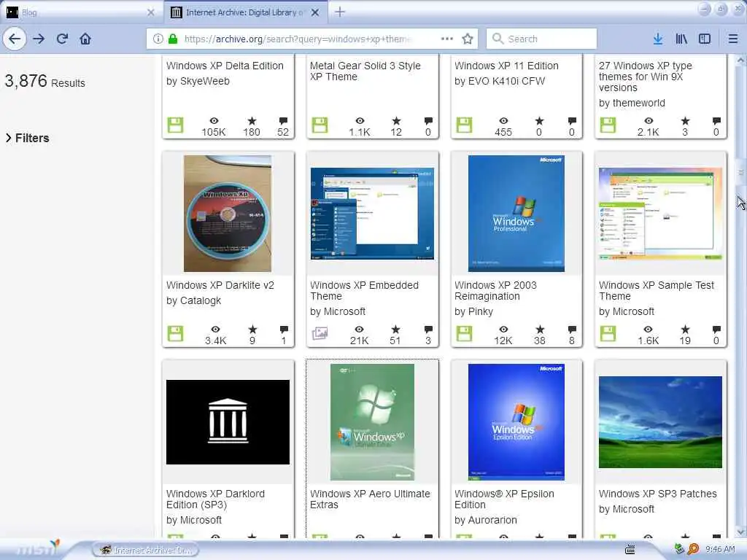The image size is (747, 560).
Task: Open Windows XP Embedded Theme title
Action: coord(365,290)
